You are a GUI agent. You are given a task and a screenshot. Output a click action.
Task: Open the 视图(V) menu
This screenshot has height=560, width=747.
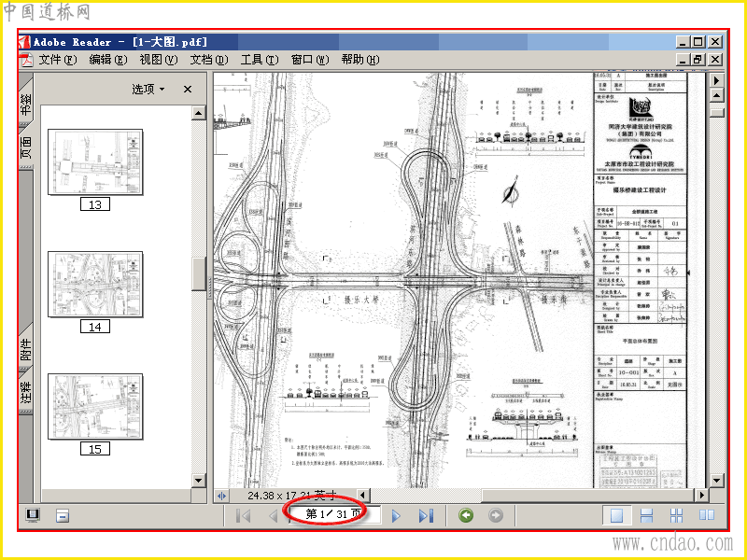coord(159,60)
